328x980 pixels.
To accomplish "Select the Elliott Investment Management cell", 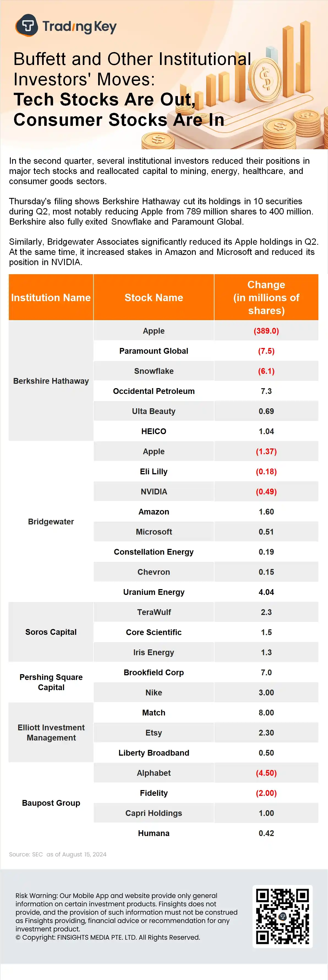I will click(x=51, y=732).
